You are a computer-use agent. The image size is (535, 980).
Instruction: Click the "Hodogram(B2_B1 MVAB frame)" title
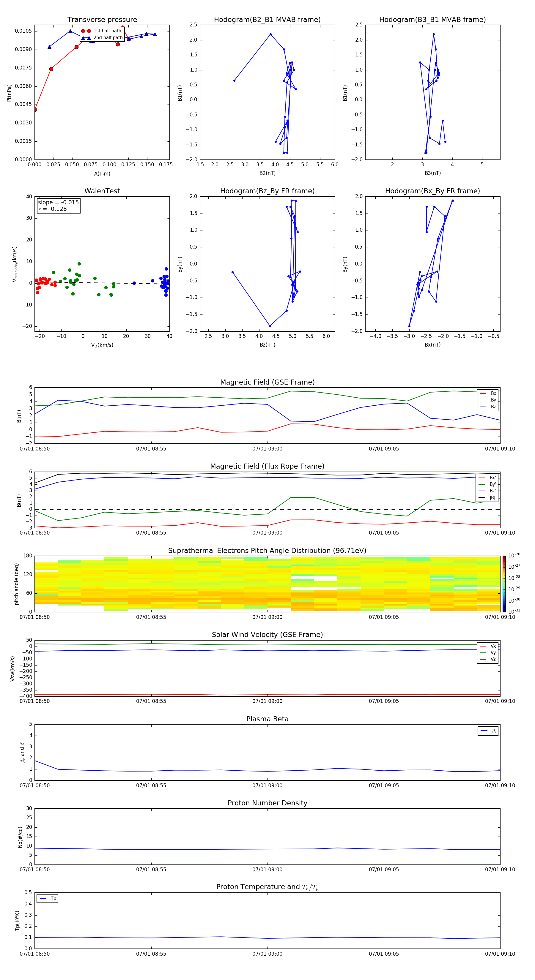pos(267,20)
